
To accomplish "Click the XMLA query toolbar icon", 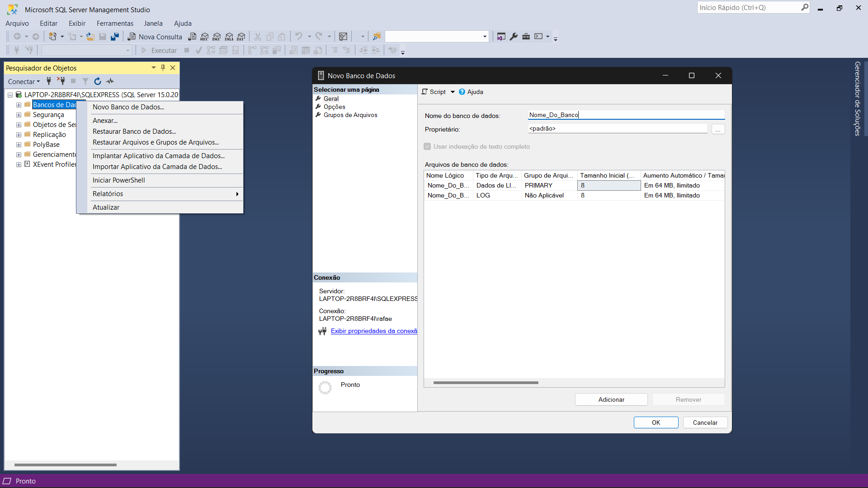I will [x=229, y=37].
